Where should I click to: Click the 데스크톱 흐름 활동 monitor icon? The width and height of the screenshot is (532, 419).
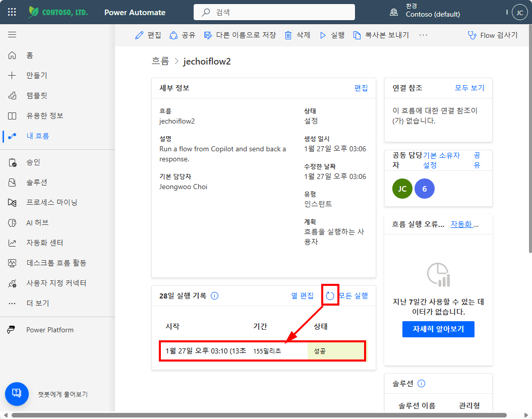pyautogui.click(x=12, y=263)
